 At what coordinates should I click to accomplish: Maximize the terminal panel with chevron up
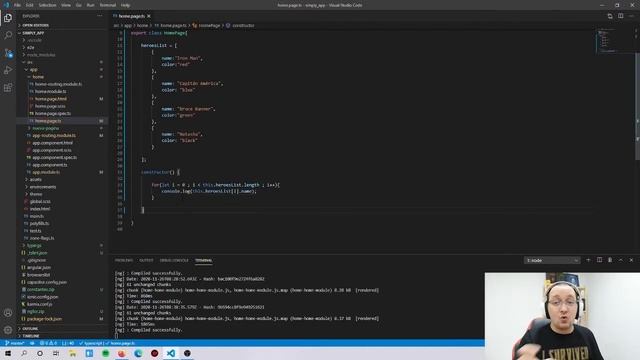621,260
